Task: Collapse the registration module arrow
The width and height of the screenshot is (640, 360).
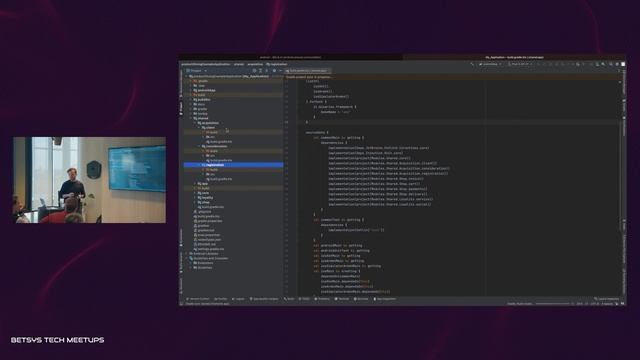Action: pyautogui.click(x=199, y=165)
